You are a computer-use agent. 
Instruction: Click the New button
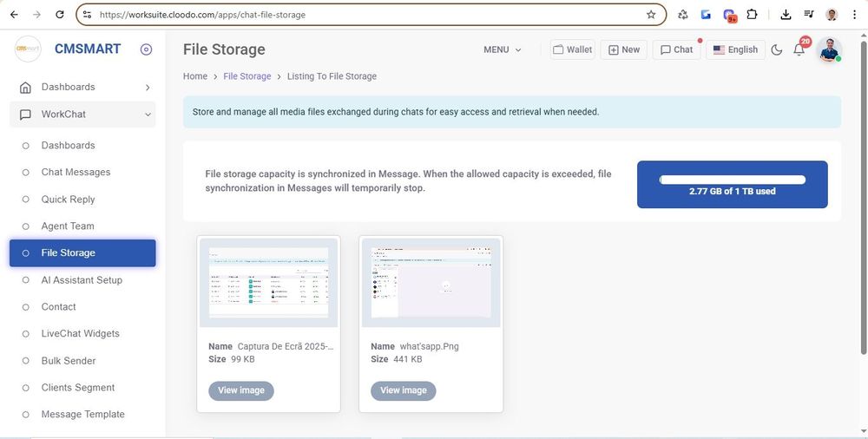[623, 50]
